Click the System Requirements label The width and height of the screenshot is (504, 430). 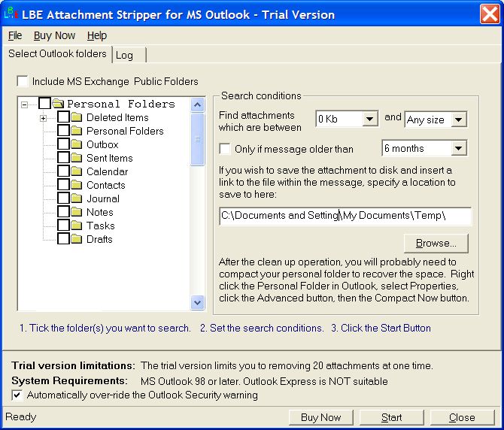coord(69,380)
